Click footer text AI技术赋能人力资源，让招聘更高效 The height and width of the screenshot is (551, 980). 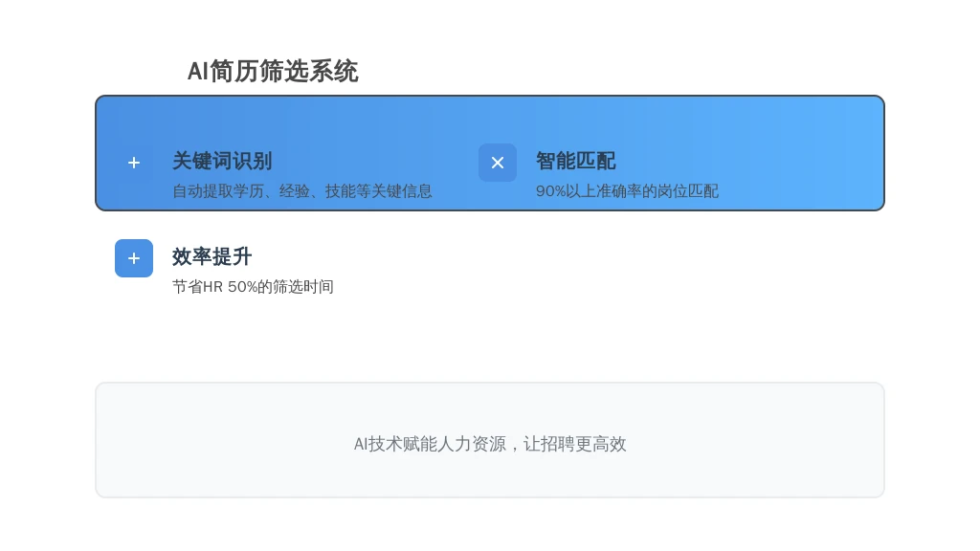click(x=490, y=444)
